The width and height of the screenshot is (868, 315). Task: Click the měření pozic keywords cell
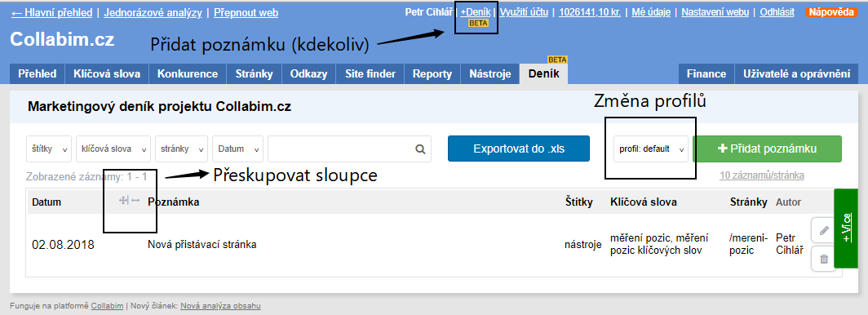659,244
